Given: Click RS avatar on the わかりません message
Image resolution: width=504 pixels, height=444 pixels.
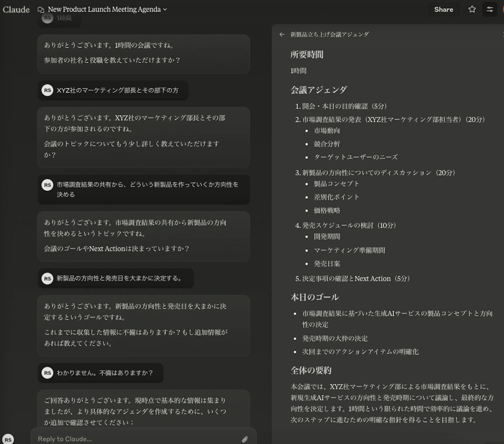Looking at the screenshot, I should (x=47, y=373).
